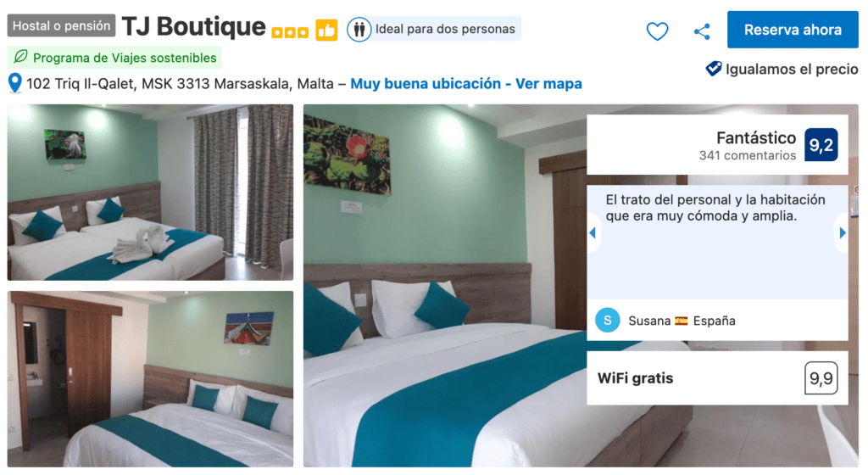Open Muy buena ubicación - Ver mapa link
Image resolution: width=868 pixels, height=475 pixels.
tap(466, 84)
